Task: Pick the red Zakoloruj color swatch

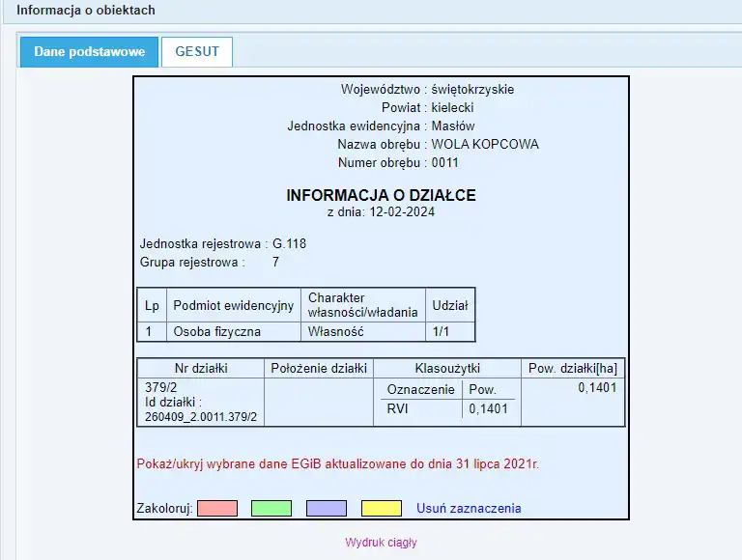Action: pyautogui.click(x=217, y=508)
